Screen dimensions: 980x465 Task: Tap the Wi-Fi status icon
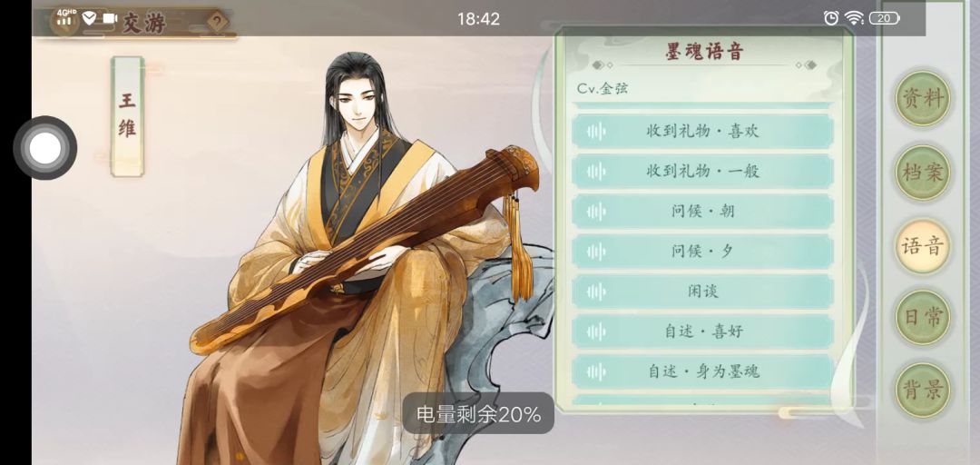854,18
